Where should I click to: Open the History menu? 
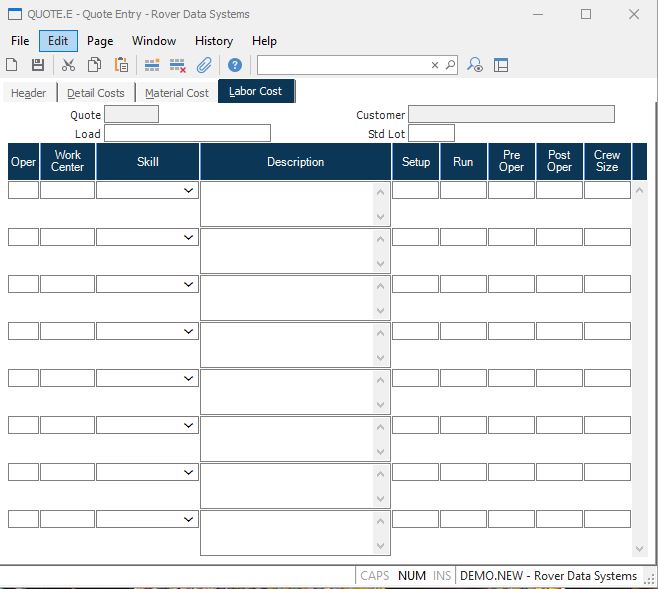(213, 41)
